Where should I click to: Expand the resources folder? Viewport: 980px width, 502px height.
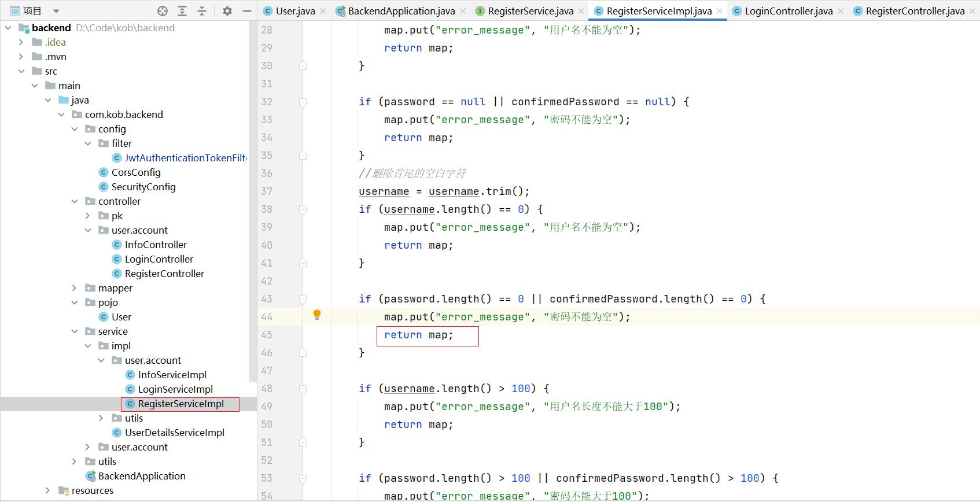click(47, 490)
